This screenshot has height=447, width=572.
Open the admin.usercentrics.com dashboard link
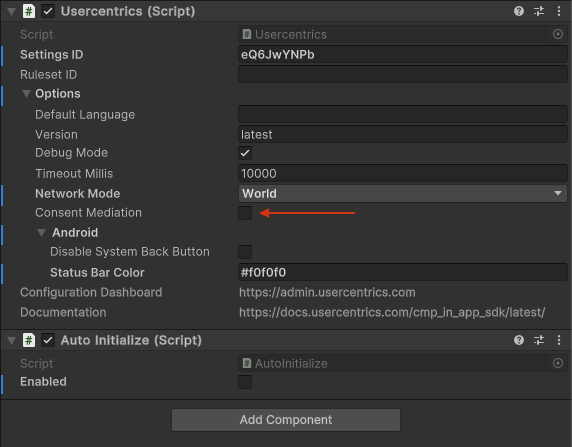(x=327, y=292)
